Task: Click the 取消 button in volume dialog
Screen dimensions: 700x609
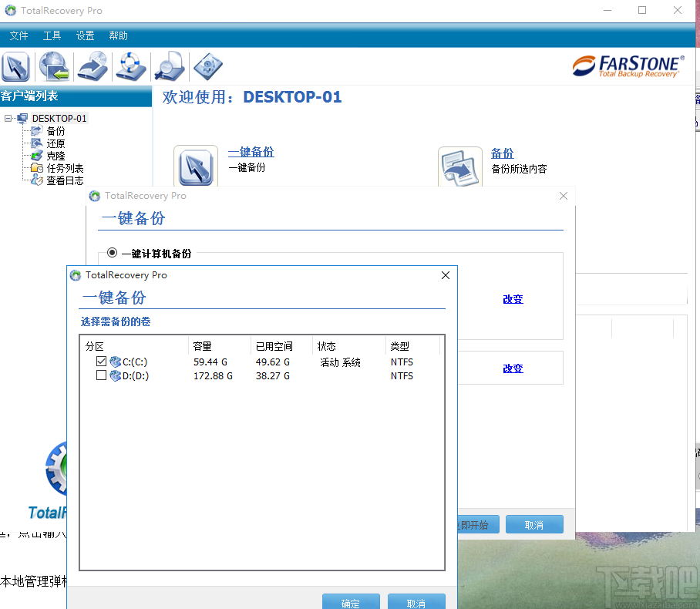Action: pos(416,602)
